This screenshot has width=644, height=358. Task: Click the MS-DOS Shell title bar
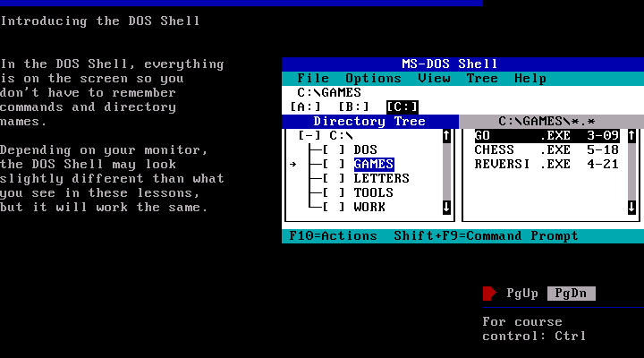pos(463,64)
